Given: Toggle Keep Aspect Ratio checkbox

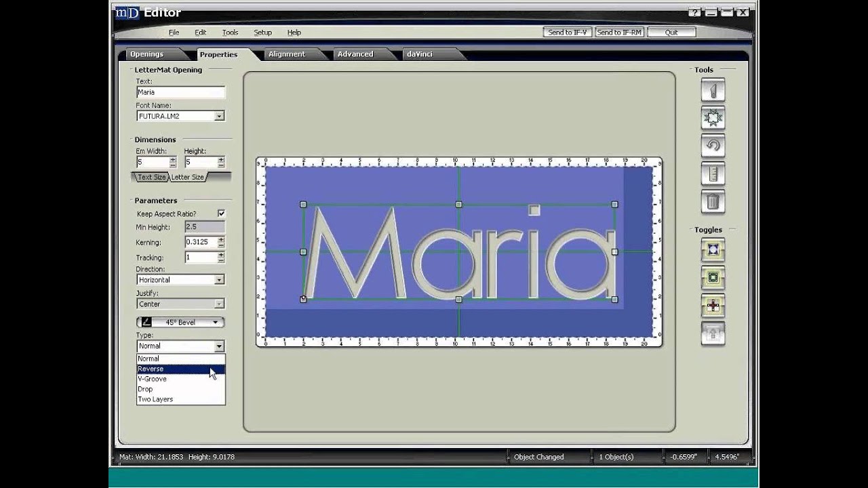Looking at the screenshot, I should click(221, 213).
